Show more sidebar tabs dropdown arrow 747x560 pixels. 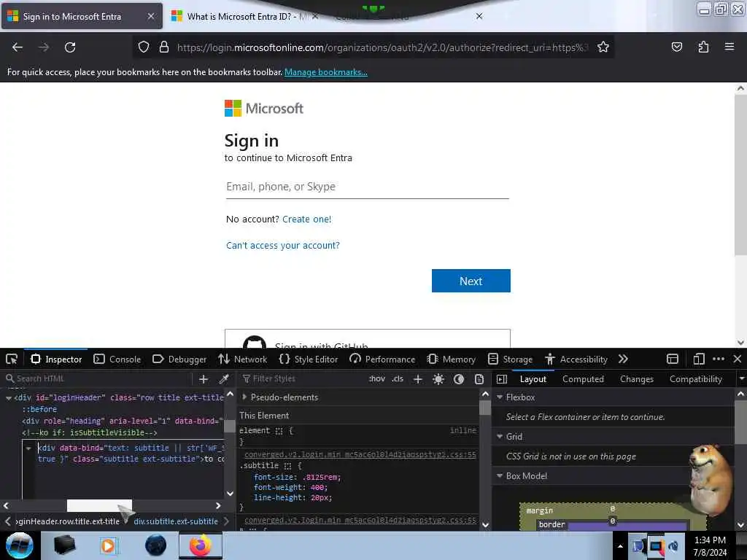pyautogui.click(x=741, y=379)
